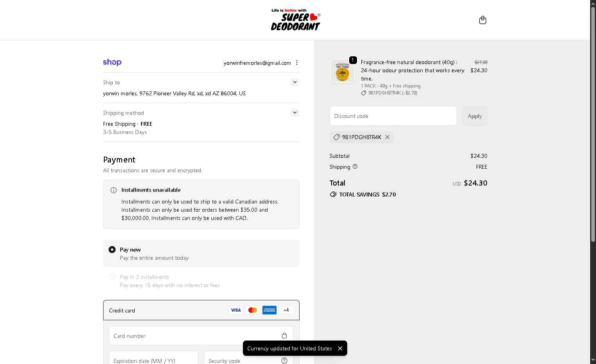Open the account options three-dot menu

tap(297, 62)
